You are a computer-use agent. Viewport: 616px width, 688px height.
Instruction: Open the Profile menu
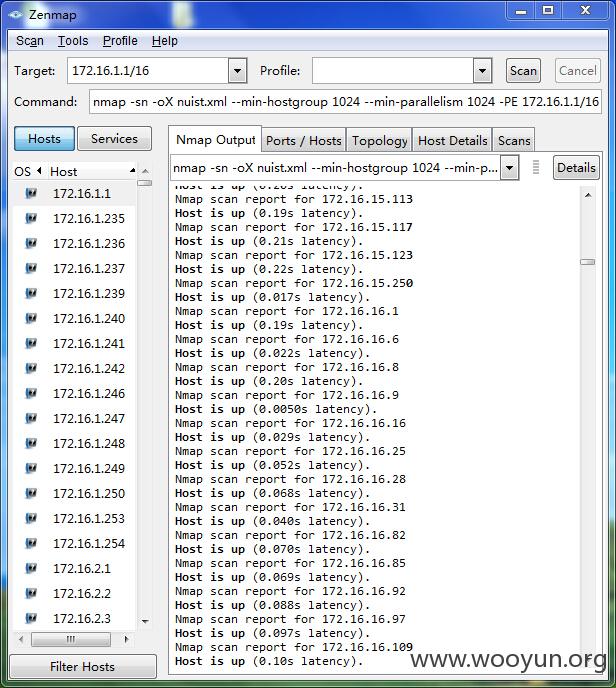click(x=120, y=41)
